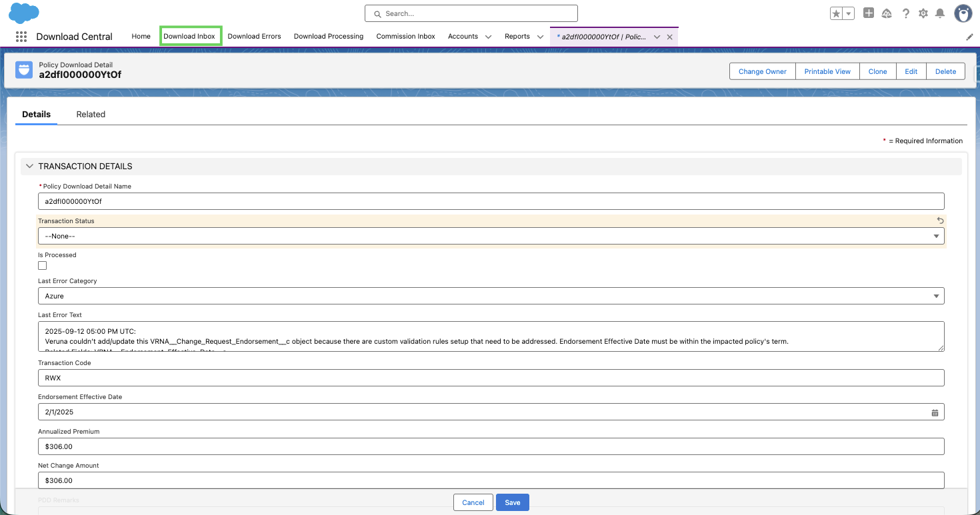Switch to the Download Processing tab
The image size is (980, 515).
[329, 37]
